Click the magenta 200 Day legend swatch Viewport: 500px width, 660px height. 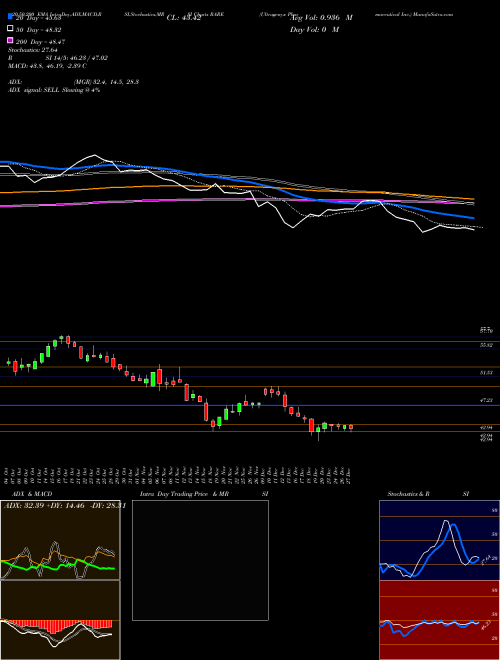tap(10, 40)
